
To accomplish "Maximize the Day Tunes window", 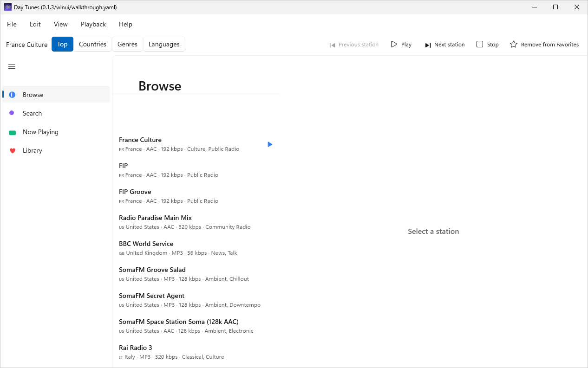I will tap(555, 7).
